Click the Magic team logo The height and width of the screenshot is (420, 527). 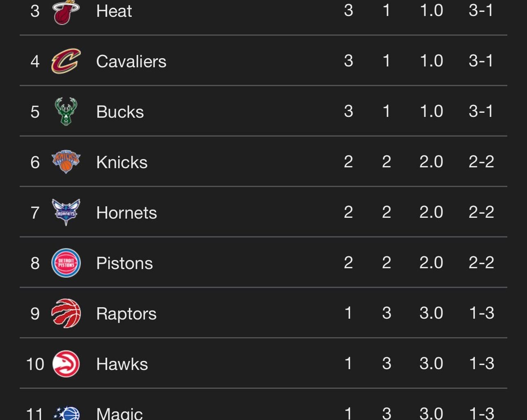[66, 413]
